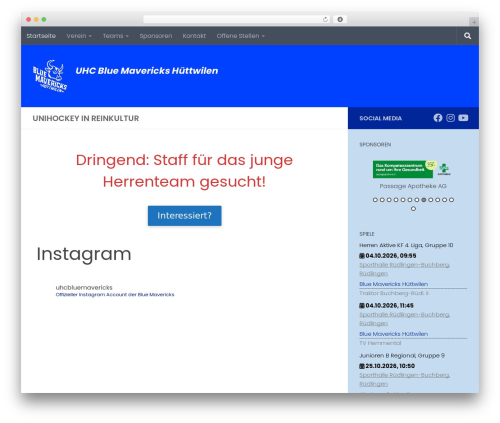
Task: Click Junioren B Regional, Gruppe 9
Action: (x=402, y=356)
